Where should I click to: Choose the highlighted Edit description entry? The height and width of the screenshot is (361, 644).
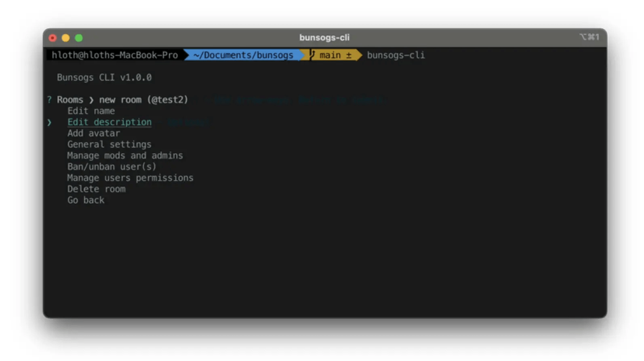(x=109, y=122)
